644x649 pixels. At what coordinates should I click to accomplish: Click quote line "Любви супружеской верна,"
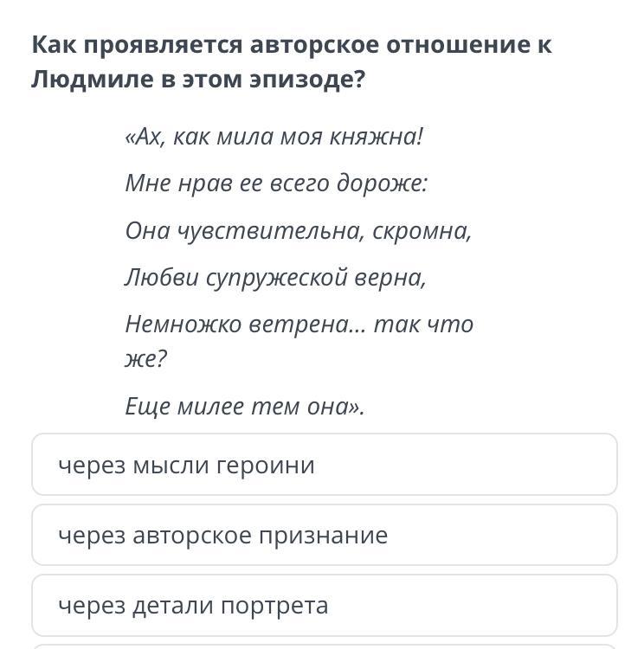[x=276, y=278]
